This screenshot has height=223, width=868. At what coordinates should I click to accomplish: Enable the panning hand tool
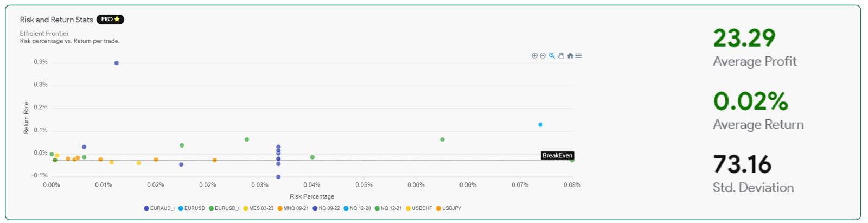[x=561, y=56]
